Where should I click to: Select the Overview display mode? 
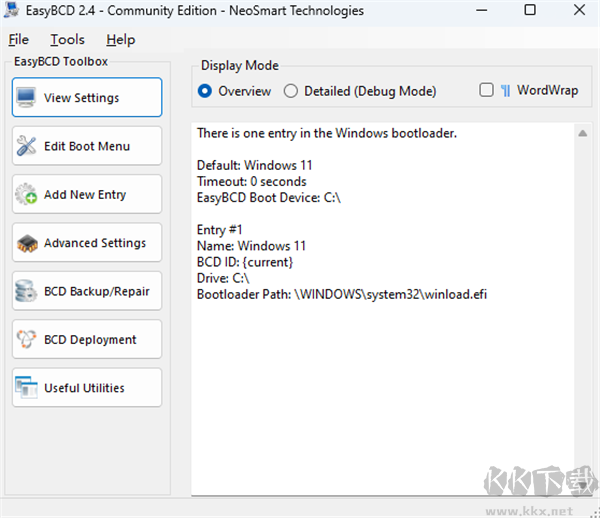click(x=205, y=91)
